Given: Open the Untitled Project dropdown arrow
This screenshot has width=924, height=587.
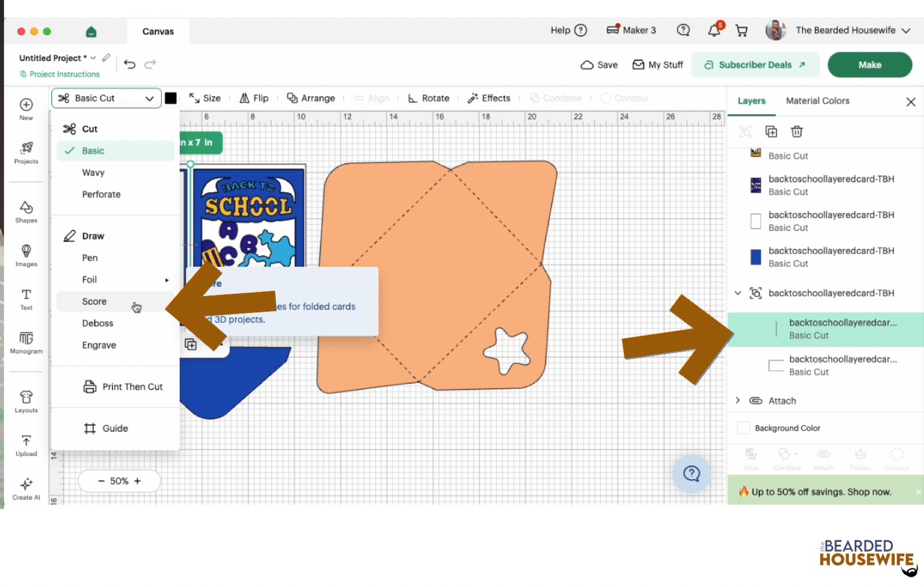Looking at the screenshot, I should click(93, 58).
